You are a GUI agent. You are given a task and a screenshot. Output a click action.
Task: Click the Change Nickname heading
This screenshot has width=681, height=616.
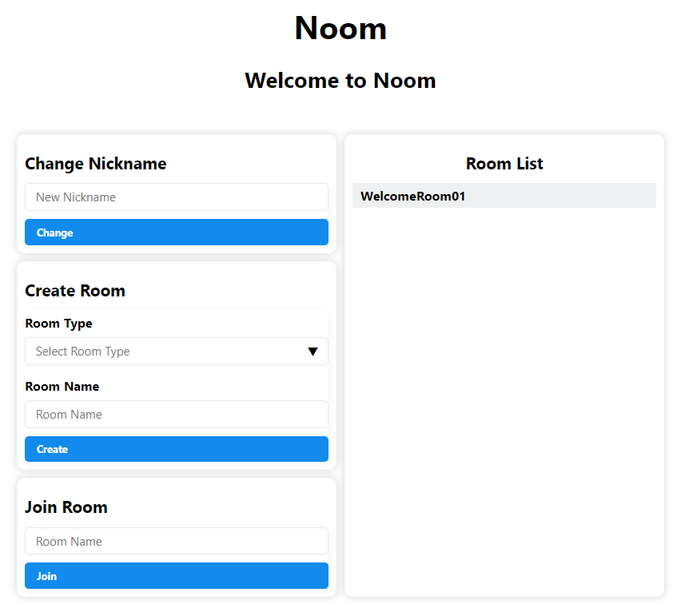[96, 164]
